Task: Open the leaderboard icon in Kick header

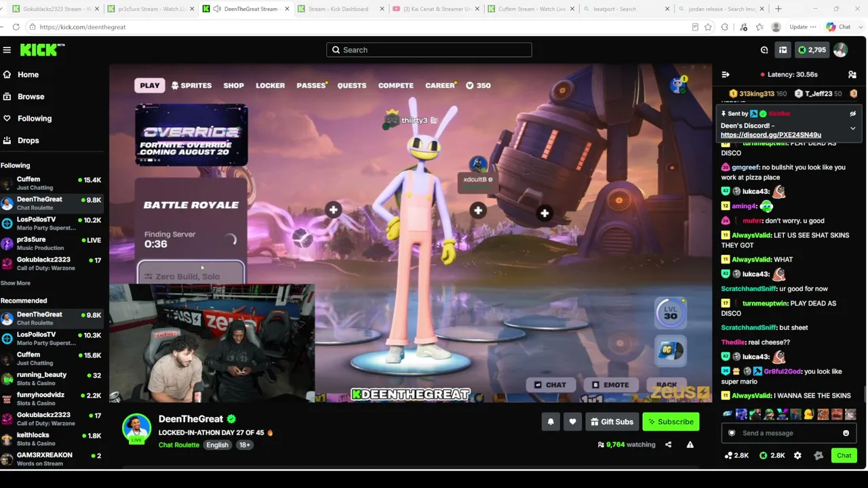Action: (x=783, y=50)
